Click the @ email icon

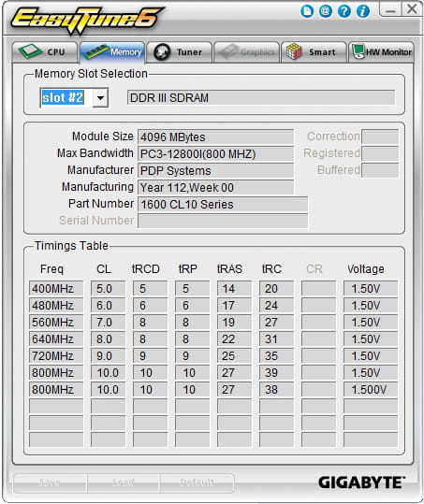(x=326, y=11)
